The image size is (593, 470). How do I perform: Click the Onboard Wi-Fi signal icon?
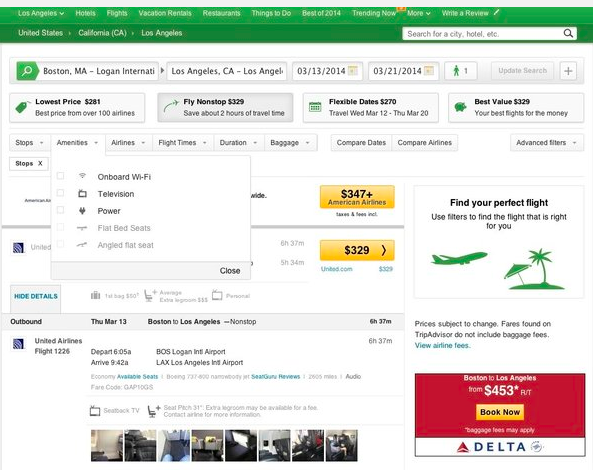click(82, 176)
